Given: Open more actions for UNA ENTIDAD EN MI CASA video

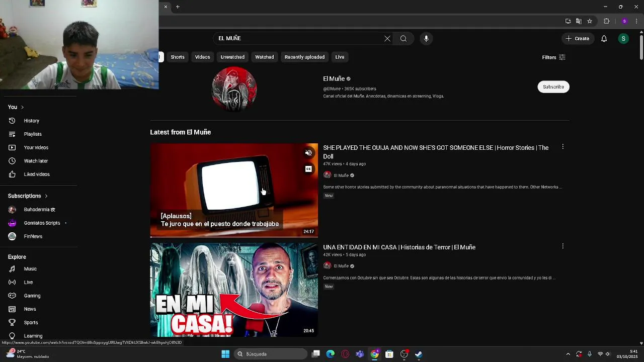Looking at the screenshot, I should tap(563, 246).
